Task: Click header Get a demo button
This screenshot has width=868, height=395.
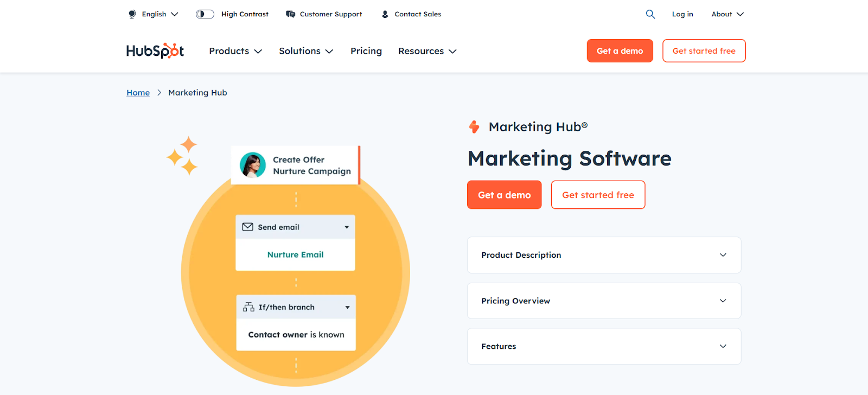Action: 620,51
